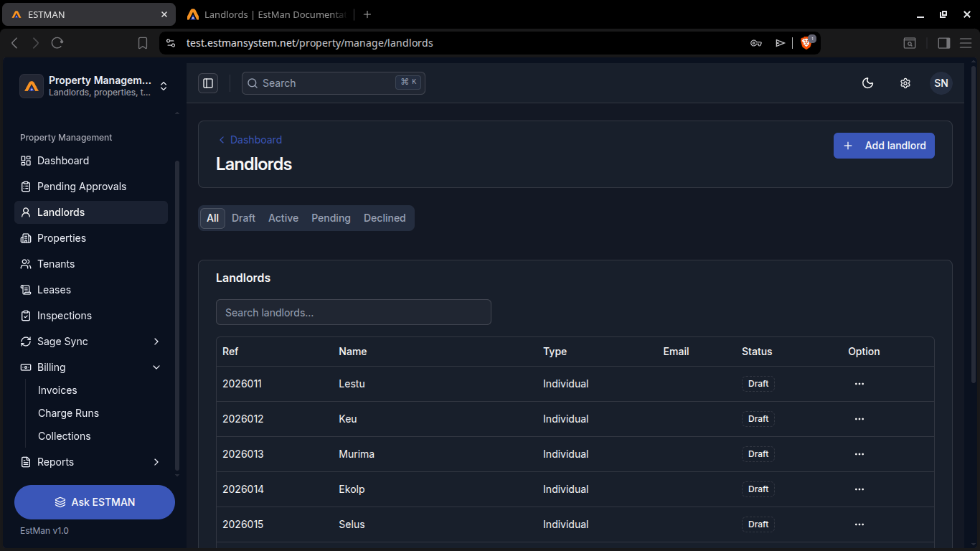Reload the browser page

click(57, 43)
